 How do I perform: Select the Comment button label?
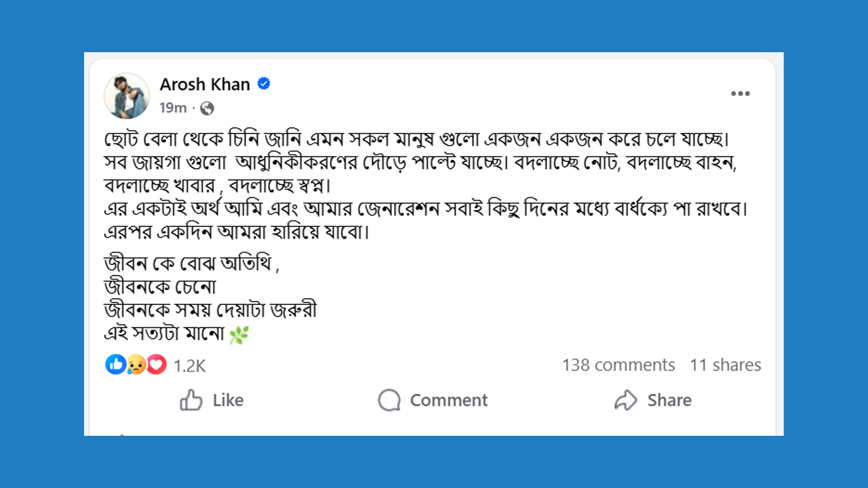448,401
